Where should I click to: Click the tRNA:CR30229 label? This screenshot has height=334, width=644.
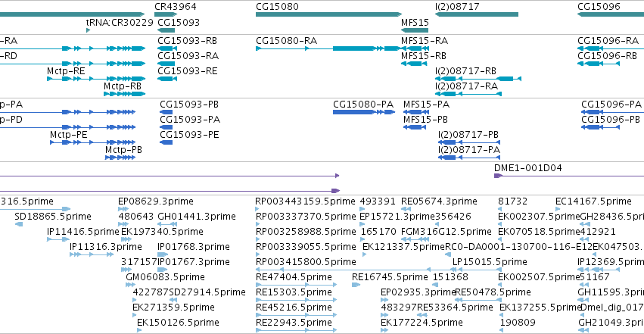click(x=120, y=22)
